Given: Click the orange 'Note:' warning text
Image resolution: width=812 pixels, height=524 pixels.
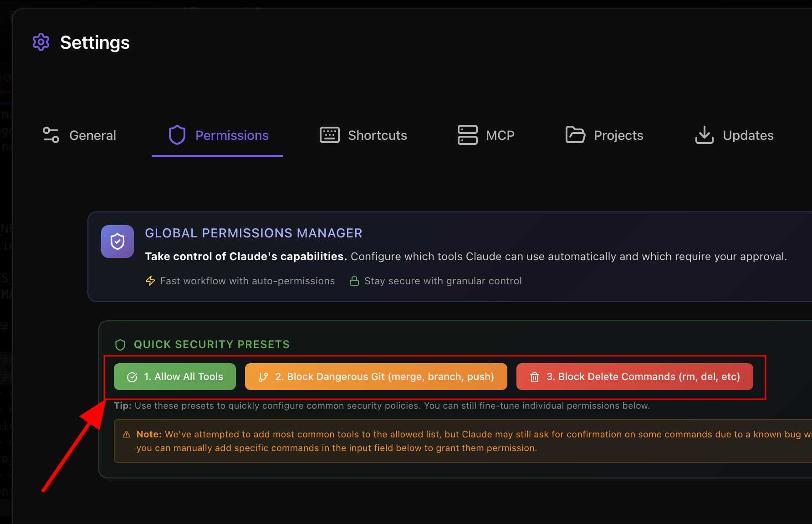Looking at the screenshot, I should coord(474,441).
